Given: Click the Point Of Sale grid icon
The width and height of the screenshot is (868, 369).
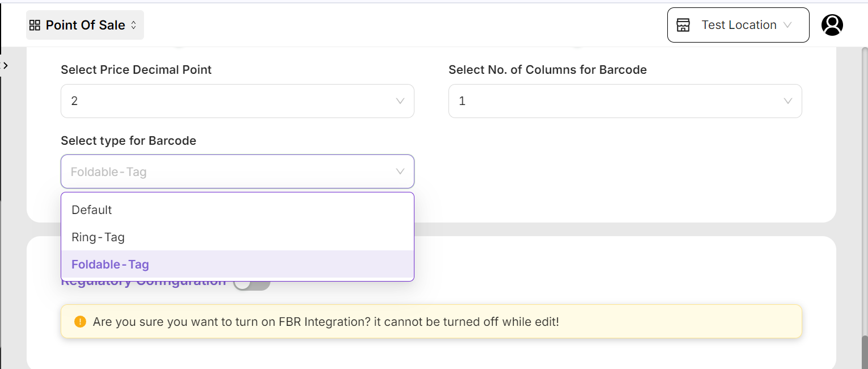Looking at the screenshot, I should (35, 25).
